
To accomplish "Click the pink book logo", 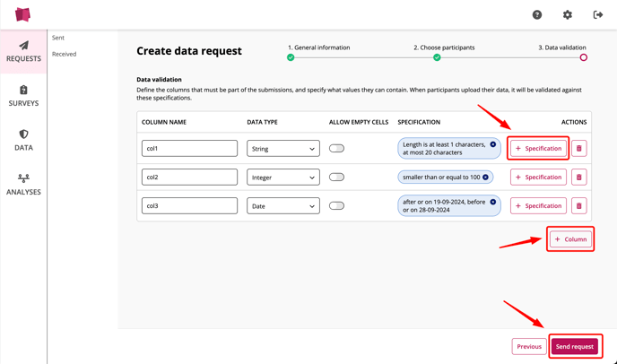I will [22, 14].
